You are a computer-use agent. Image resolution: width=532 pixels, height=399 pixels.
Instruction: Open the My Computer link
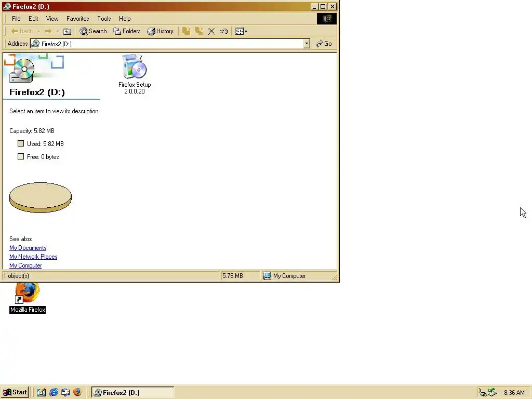tap(25, 265)
